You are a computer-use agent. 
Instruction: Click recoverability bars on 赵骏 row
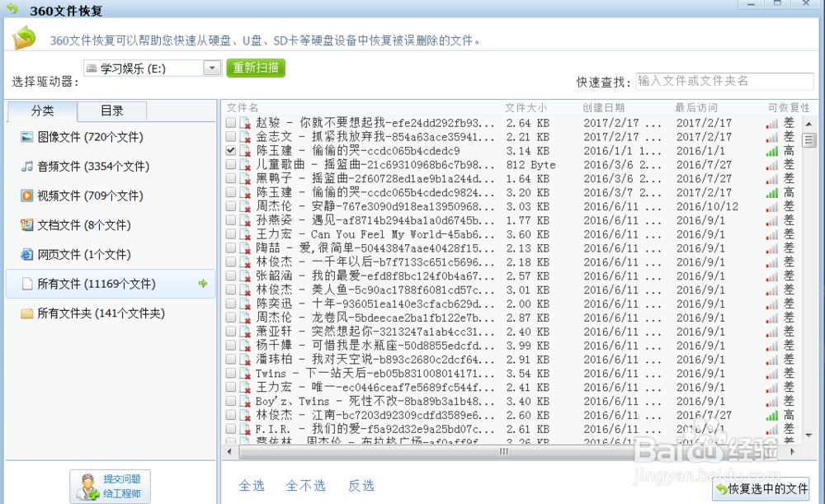pos(772,124)
